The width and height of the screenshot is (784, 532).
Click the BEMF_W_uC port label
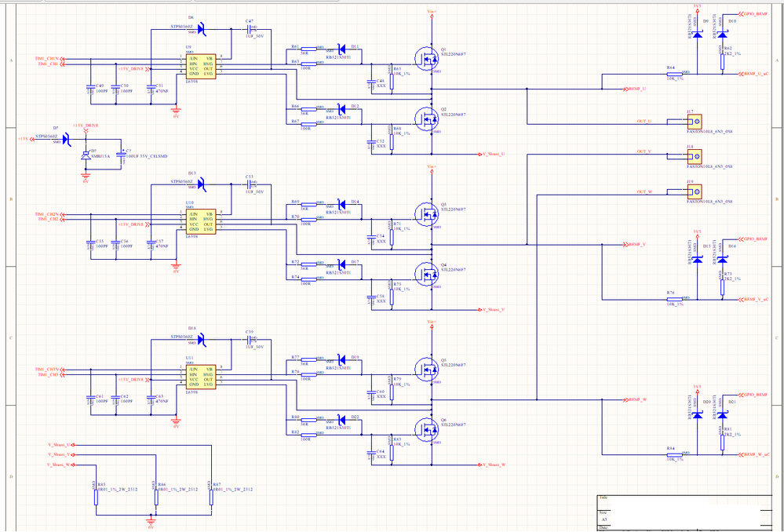753,454
